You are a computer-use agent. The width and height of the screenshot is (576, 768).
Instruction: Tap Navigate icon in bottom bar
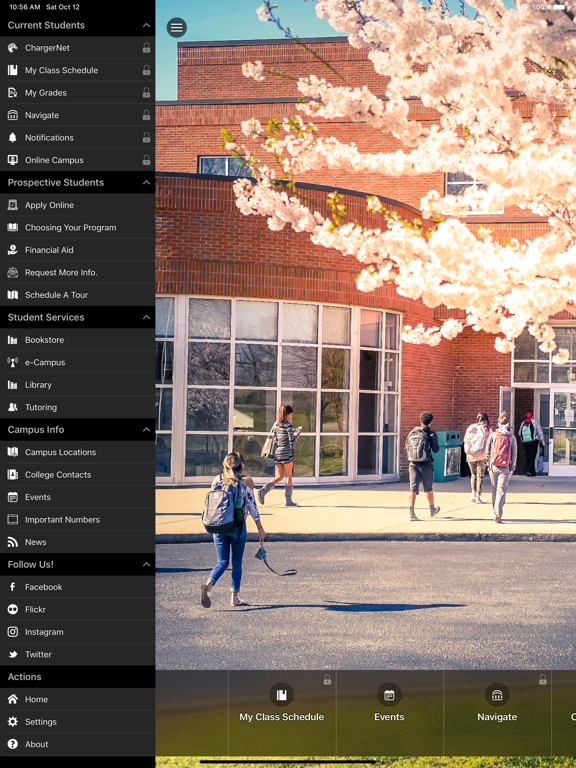[x=497, y=695]
